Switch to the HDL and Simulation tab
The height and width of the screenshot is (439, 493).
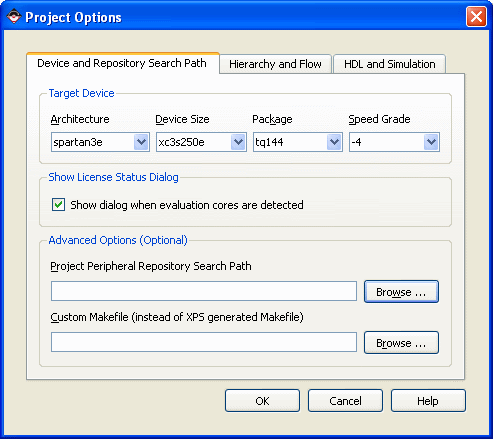point(390,64)
